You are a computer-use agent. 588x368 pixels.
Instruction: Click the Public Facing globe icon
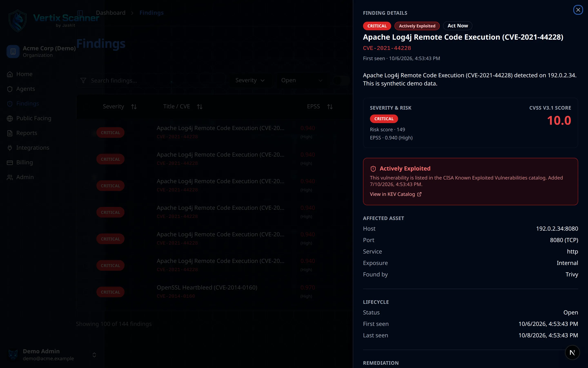[x=10, y=119]
